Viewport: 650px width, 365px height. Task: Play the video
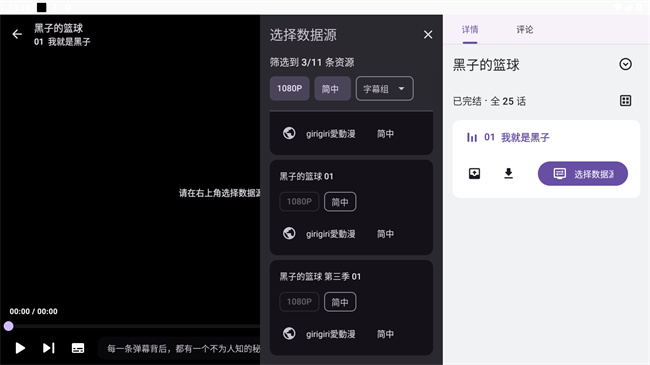(x=20, y=348)
